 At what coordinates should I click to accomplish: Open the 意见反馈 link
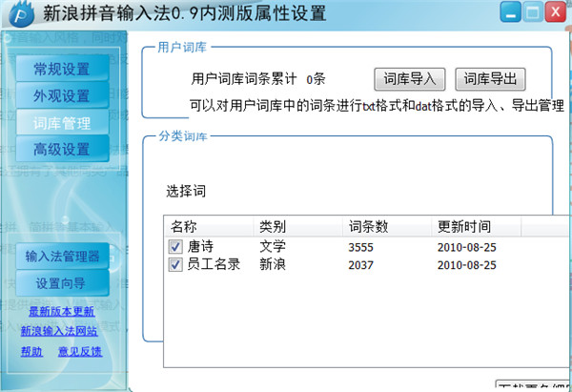(x=79, y=351)
